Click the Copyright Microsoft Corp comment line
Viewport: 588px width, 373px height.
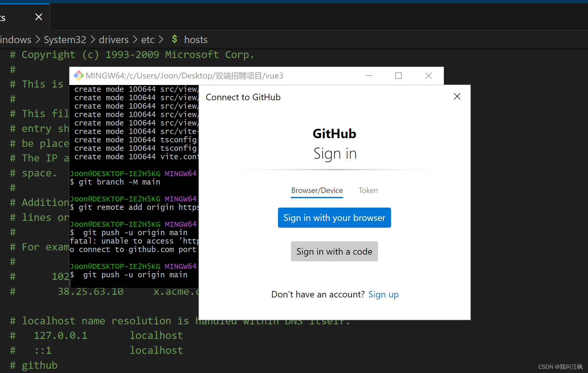(132, 54)
